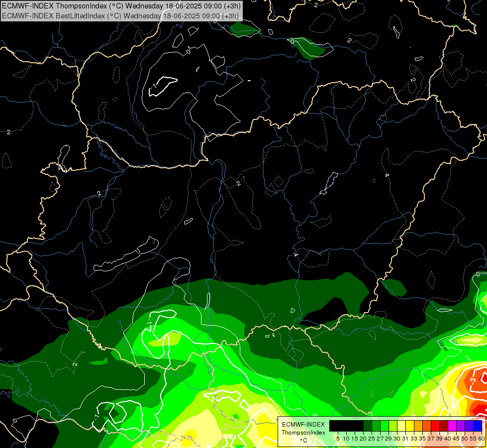The width and height of the screenshot is (487, 448).
Task: Click the legend value 40
Action: pyautogui.click(x=448, y=439)
